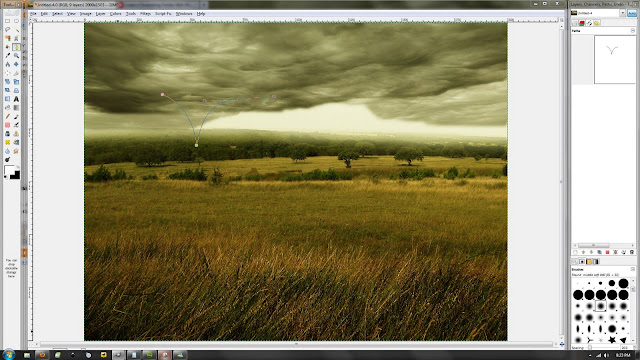
Task: Activate the Foreground Select tool
Action: [7, 47]
